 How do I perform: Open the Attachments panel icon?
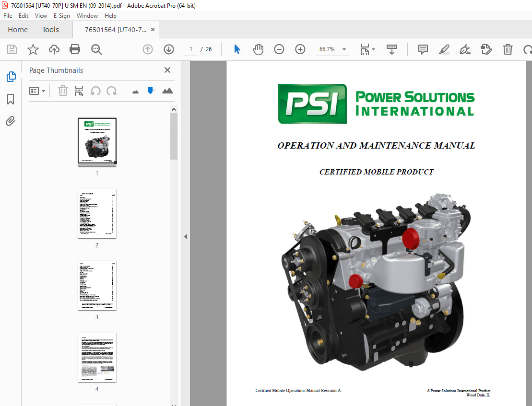click(11, 121)
